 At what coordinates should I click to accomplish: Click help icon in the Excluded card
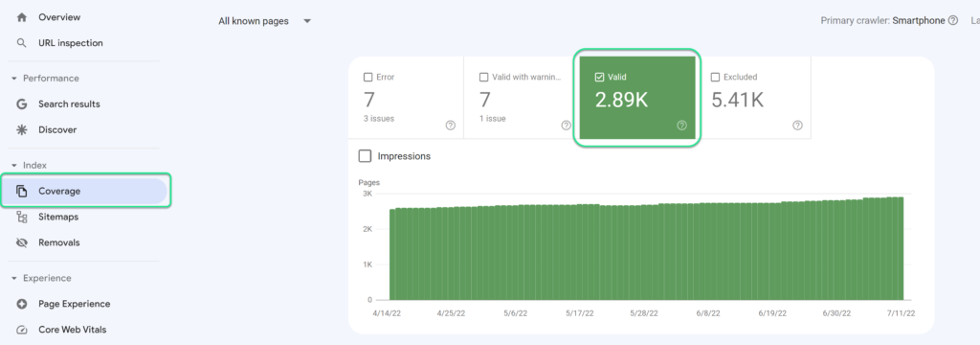point(797,126)
